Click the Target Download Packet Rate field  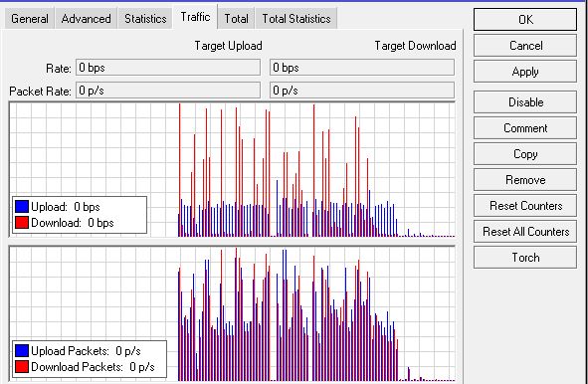tap(362, 91)
